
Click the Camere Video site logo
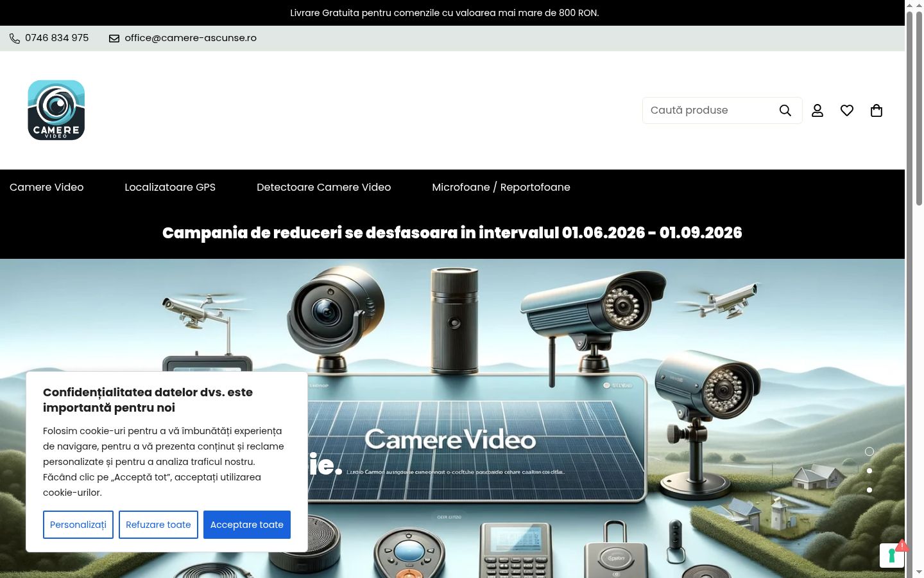point(56,110)
